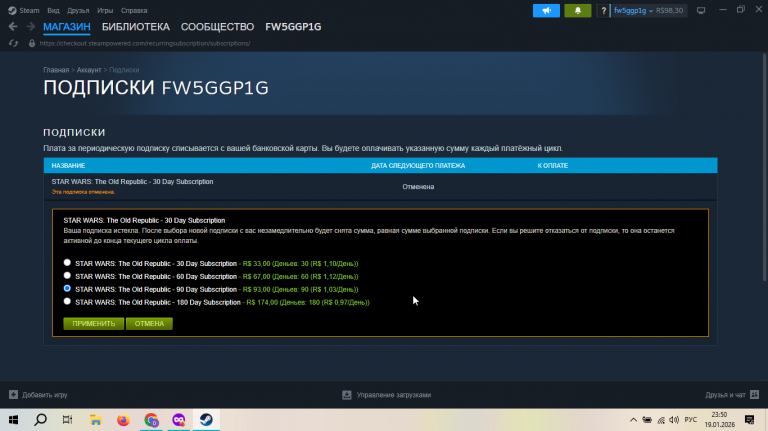Image resolution: width=768 pixels, height=431 pixels.
Task: Click the НАЗВАНИЕ column header
Action: [68, 166]
